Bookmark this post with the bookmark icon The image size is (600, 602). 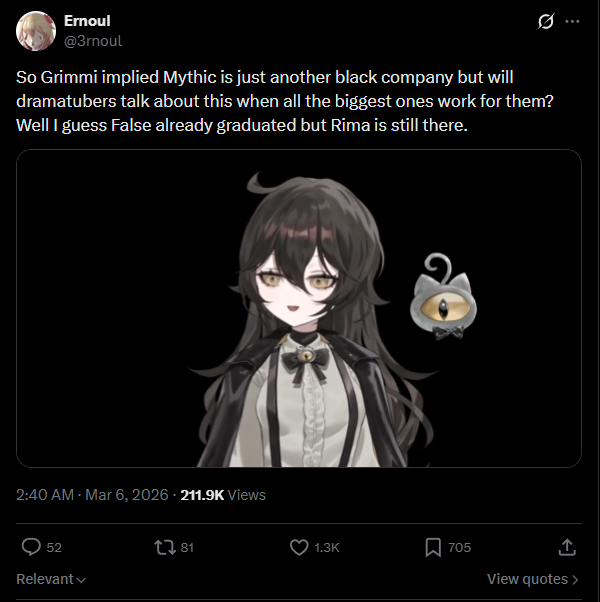point(433,547)
